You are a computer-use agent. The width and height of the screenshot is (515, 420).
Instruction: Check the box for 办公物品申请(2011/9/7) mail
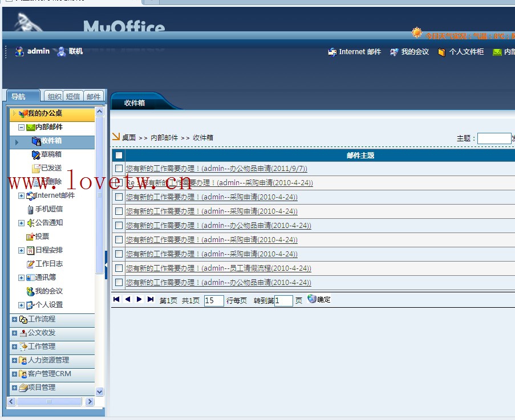(119, 169)
